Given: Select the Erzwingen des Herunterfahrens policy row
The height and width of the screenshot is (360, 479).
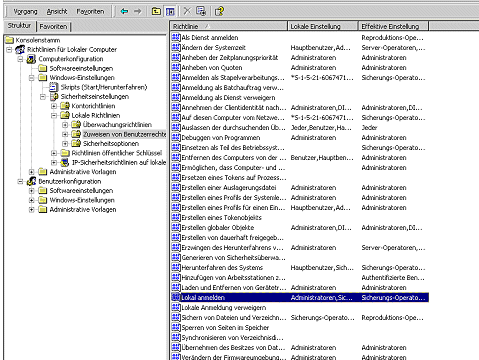Looking at the screenshot, I should (x=299, y=248).
